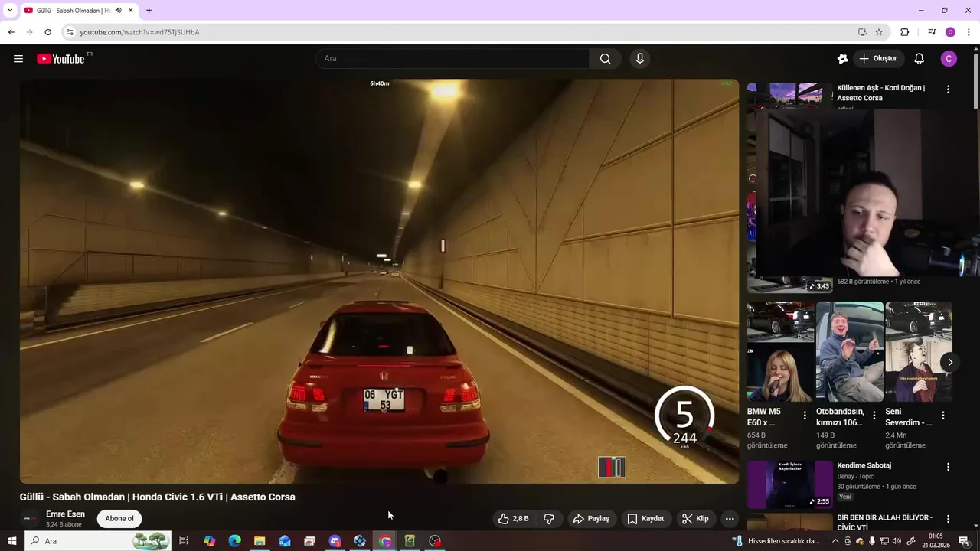Open the YouTube account avatar menu

coord(949,59)
